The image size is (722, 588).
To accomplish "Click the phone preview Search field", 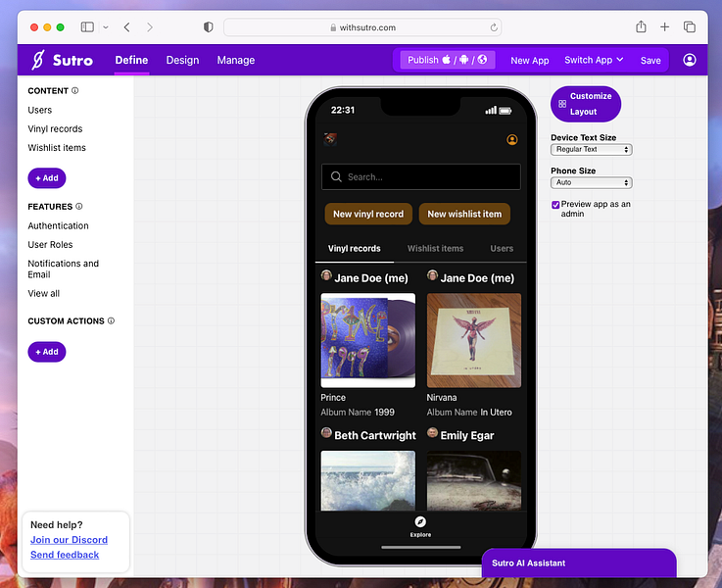I will point(421,176).
